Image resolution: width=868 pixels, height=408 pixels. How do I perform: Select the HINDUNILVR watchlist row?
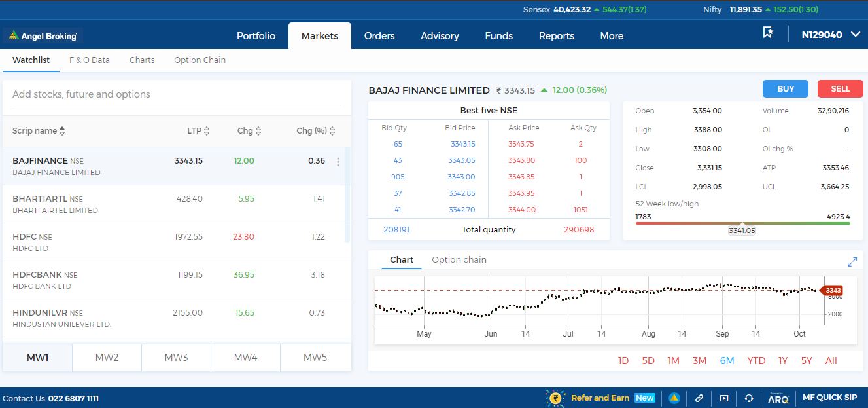[173, 318]
